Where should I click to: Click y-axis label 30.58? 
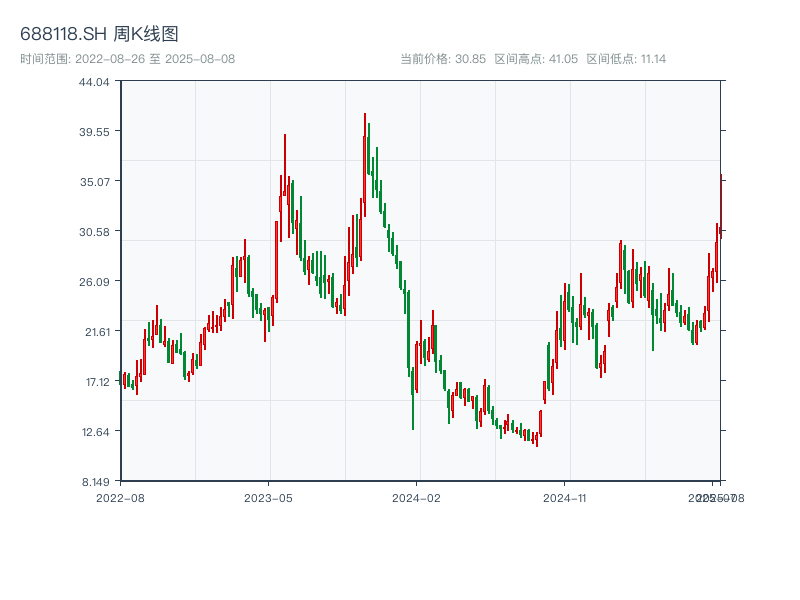94,232
